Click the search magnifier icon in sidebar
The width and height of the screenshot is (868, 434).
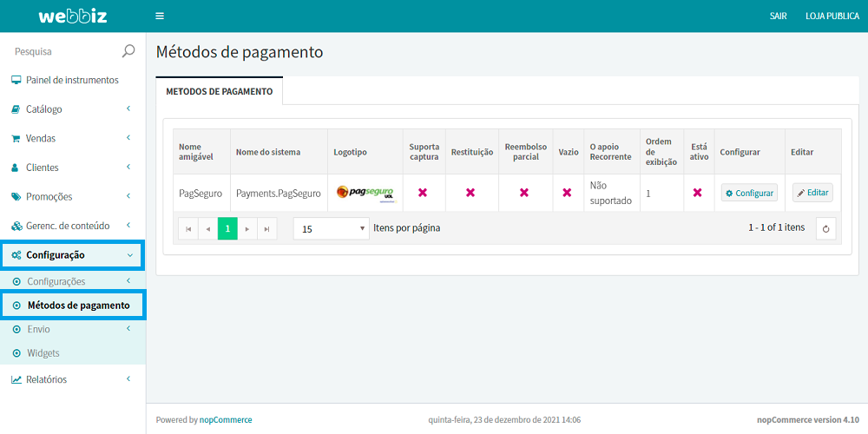128,51
